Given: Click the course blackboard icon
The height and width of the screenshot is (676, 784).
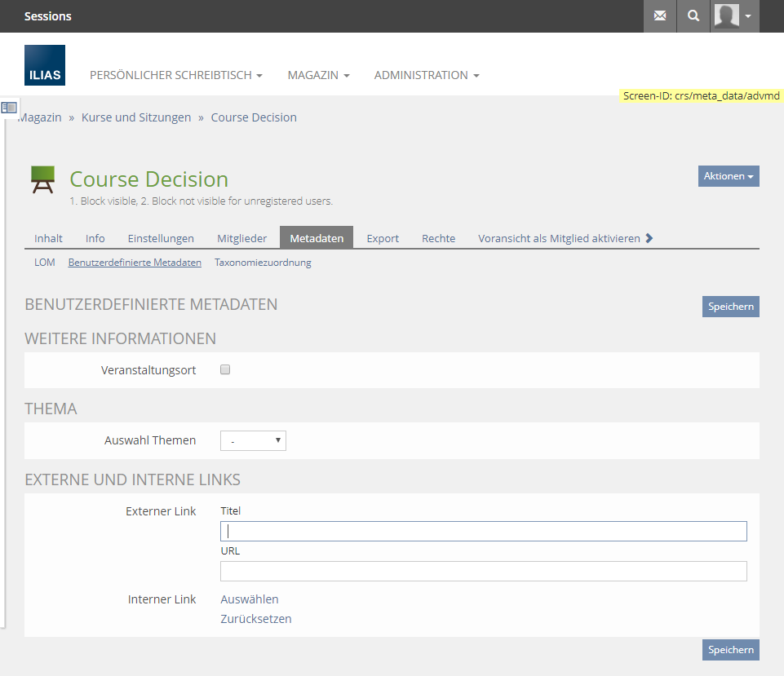Looking at the screenshot, I should tap(42, 179).
